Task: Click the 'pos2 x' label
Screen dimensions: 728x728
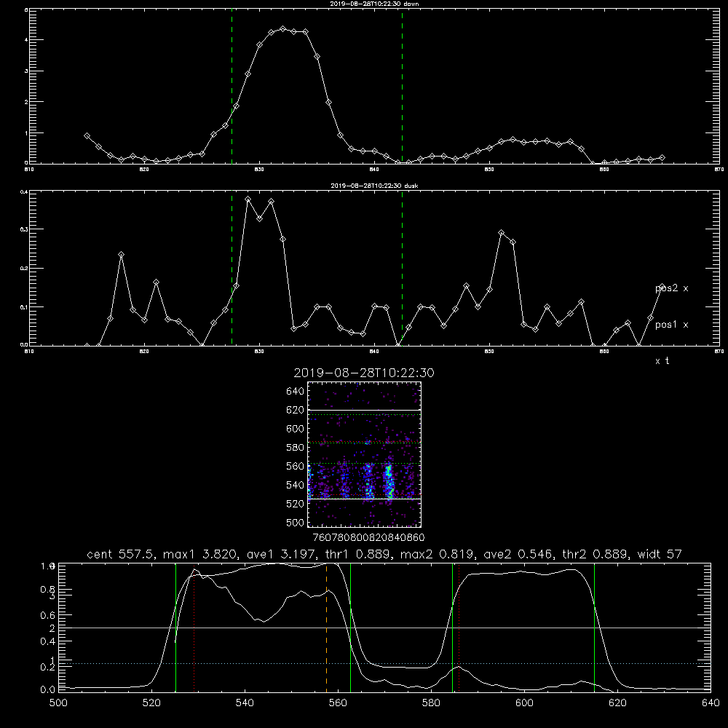Action: (671, 288)
